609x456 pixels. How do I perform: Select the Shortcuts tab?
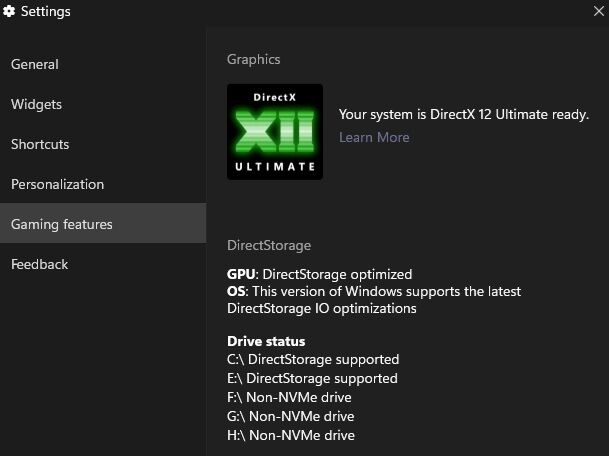pos(40,144)
